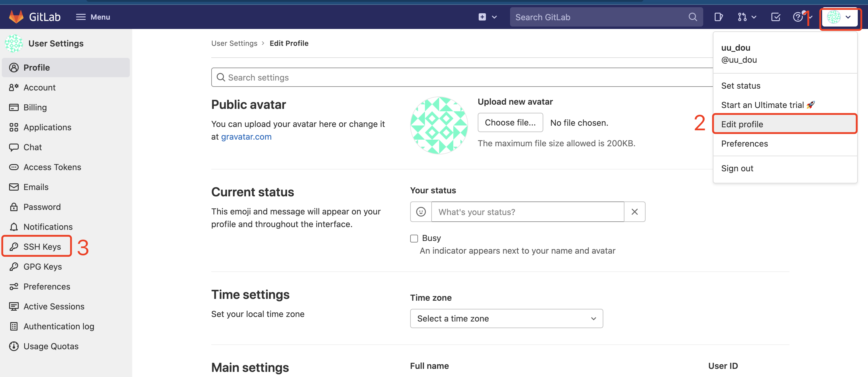
Task: Open Notifications settings page
Action: [x=66, y=227]
